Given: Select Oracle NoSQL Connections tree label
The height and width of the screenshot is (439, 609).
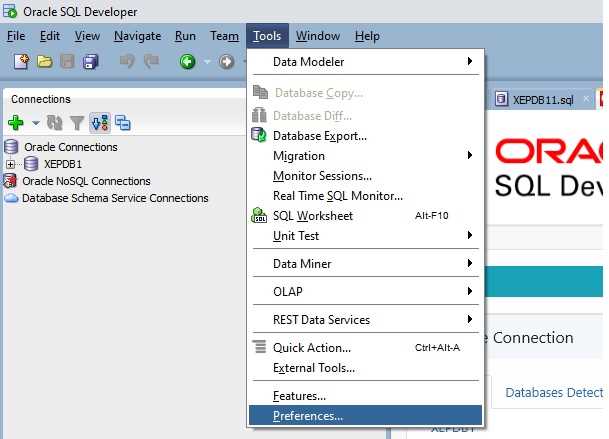Looking at the screenshot, I should pyautogui.click(x=86, y=181).
